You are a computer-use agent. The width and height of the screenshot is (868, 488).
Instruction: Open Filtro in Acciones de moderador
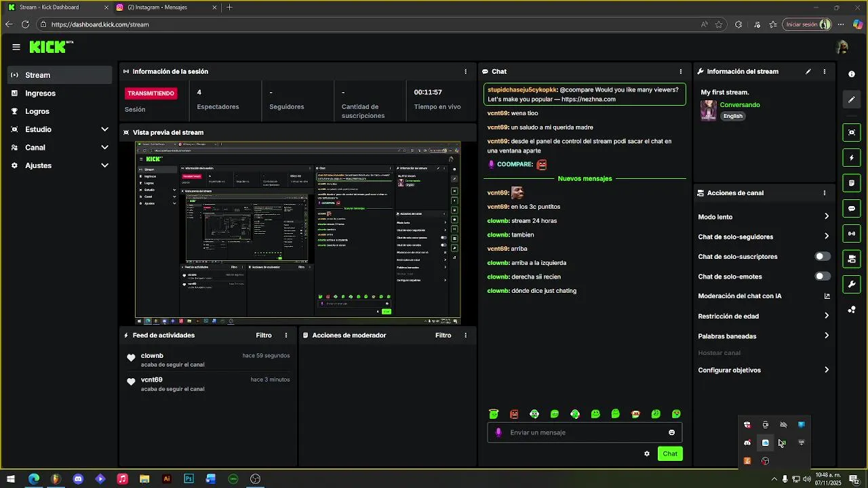(x=443, y=335)
